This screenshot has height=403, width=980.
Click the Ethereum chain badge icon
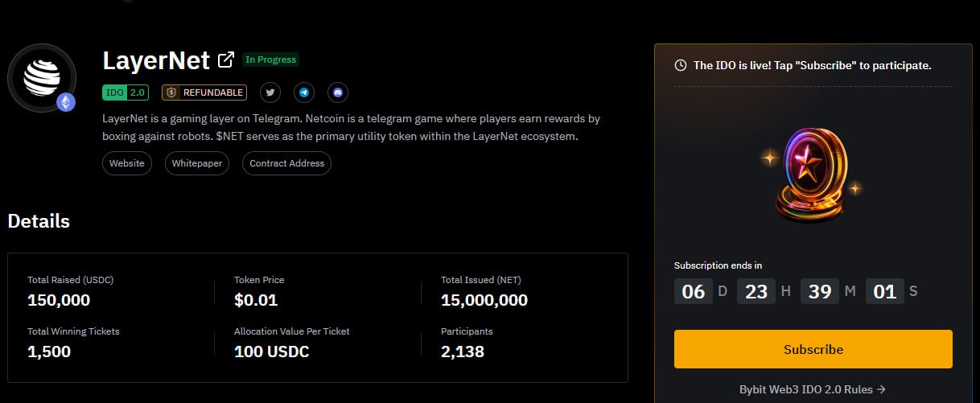65,101
